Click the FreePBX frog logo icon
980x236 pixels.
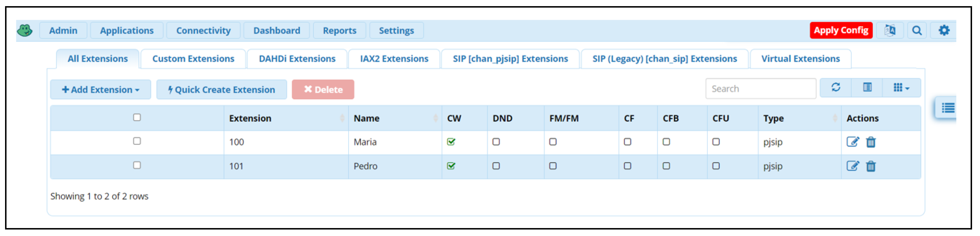[25, 30]
